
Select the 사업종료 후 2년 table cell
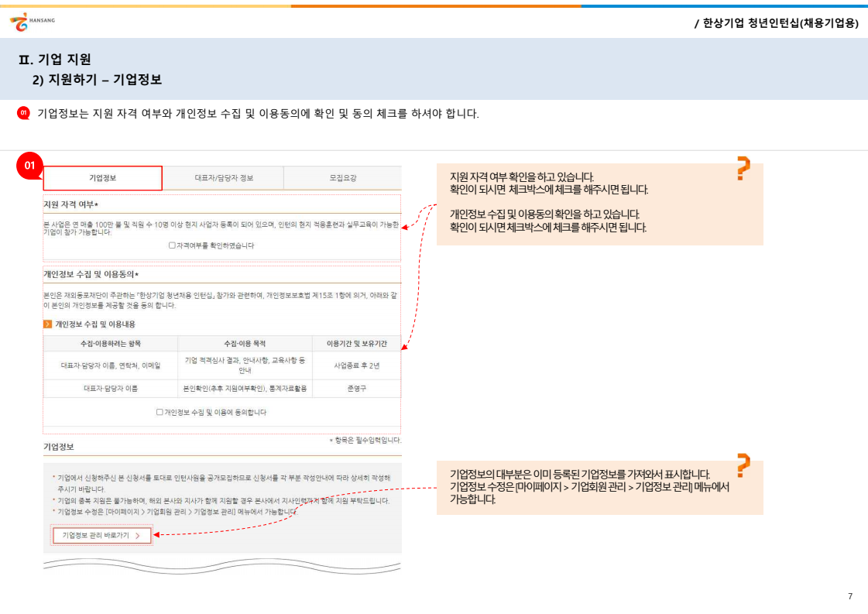[x=356, y=365]
